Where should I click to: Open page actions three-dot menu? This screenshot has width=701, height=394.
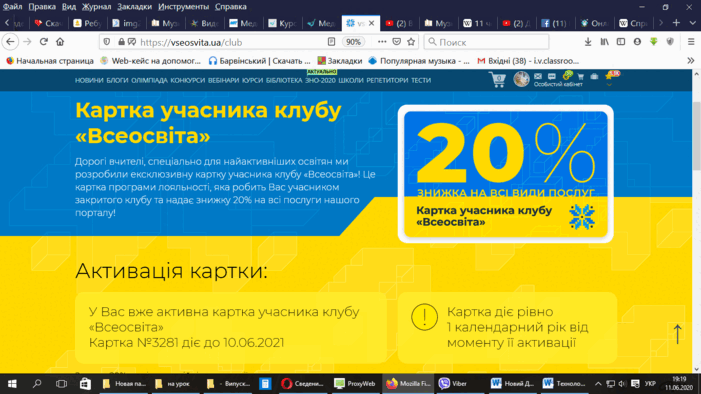(382, 42)
